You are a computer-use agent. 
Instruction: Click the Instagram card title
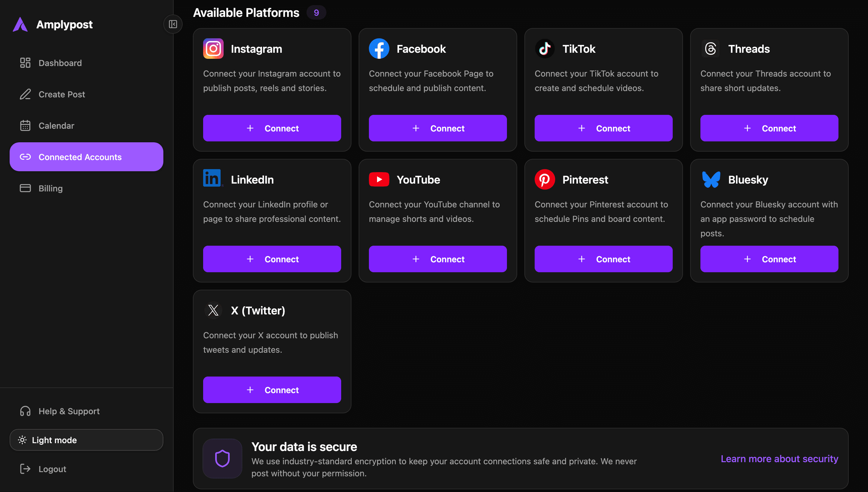pyautogui.click(x=256, y=49)
